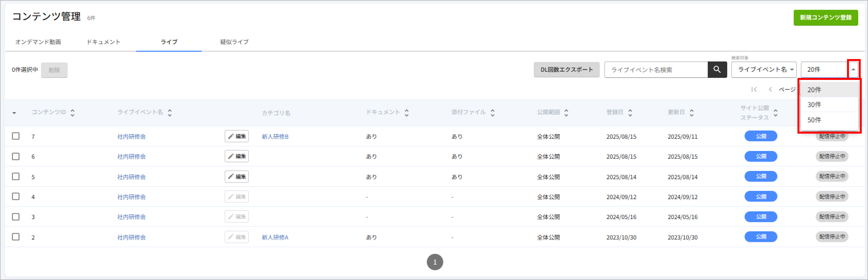The image size is (868, 280).
Task: Click 公開 status badge for content ID 7
Action: pos(761,136)
